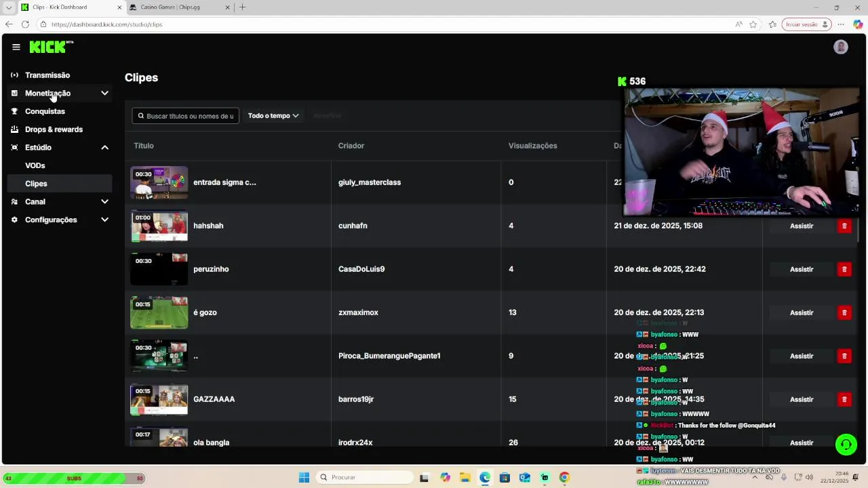
Task: Open the user profile avatar menu
Action: pyautogui.click(x=841, y=47)
